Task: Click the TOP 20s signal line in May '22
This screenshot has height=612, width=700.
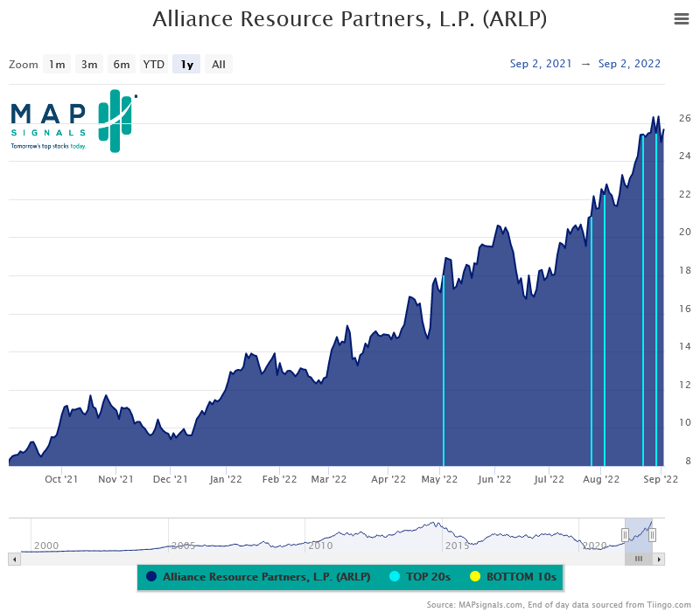Action: coord(444,371)
